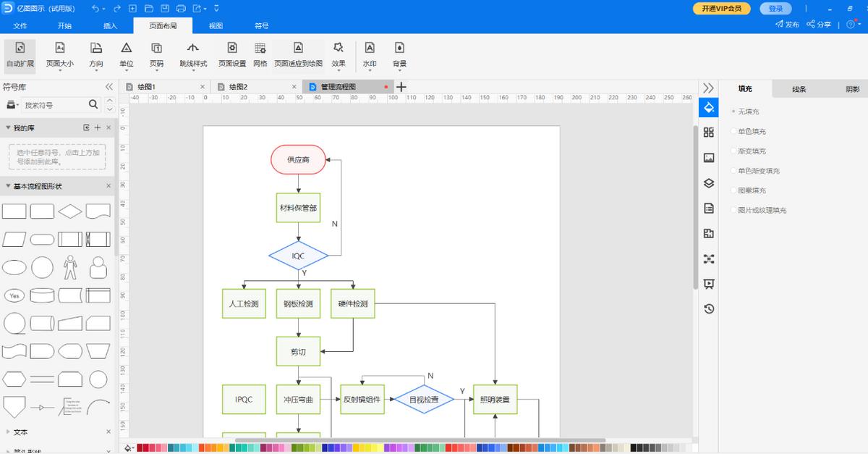Open the Page Size (页面大小) dropdown

click(x=60, y=54)
